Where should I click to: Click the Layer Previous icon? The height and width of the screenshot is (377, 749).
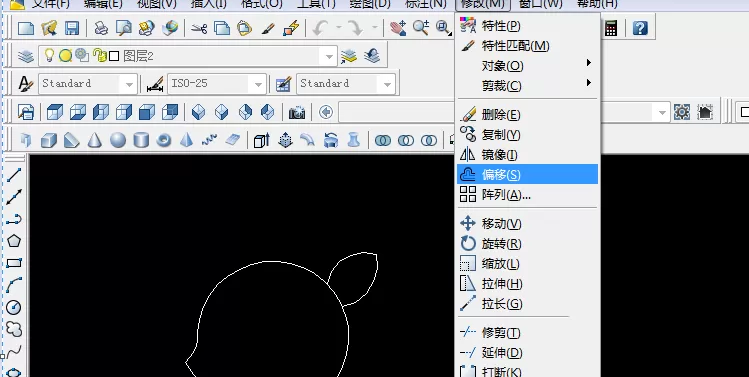click(372, 56)
